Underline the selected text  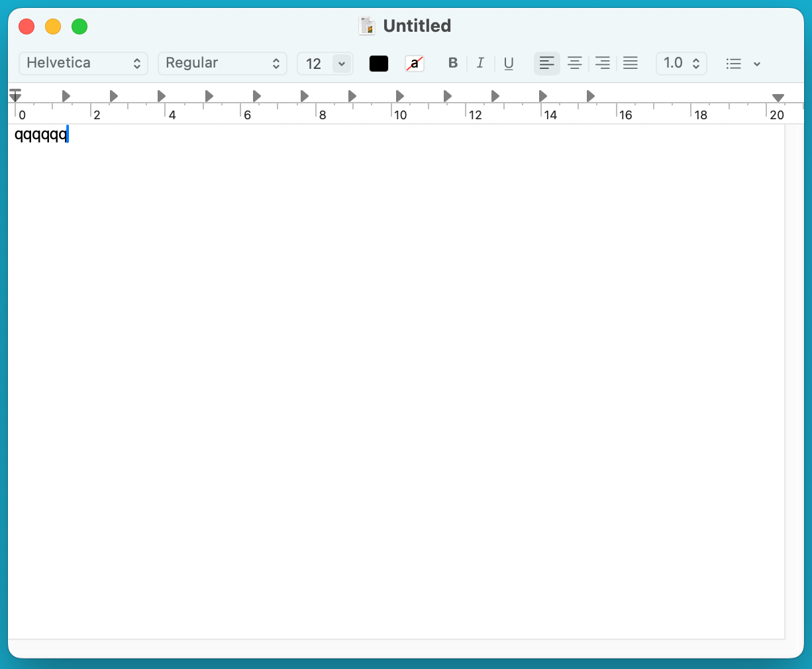click(x=509, y=63)
